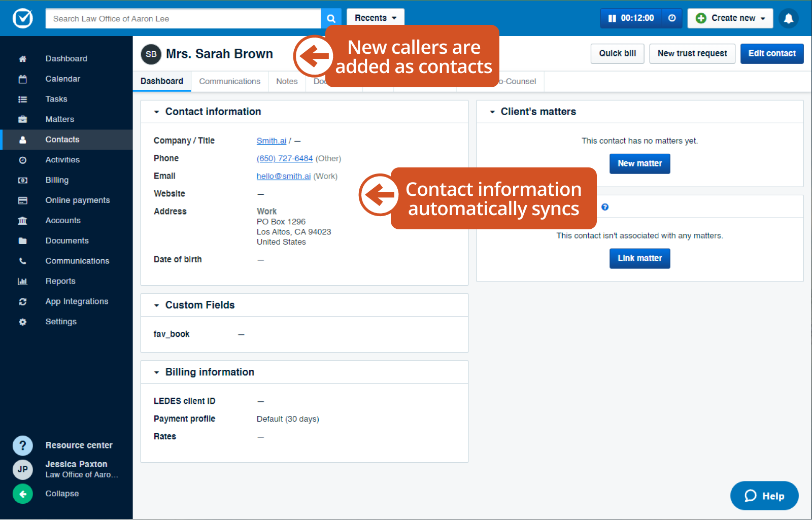Open the Calendar from the sidebar
The width and height of the screenshot is (812, 520).
tap(23, 79)
